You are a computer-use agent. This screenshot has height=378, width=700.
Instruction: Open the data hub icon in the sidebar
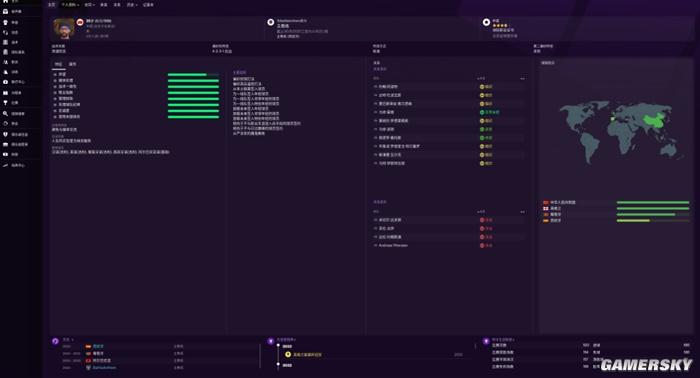point(5,52)
